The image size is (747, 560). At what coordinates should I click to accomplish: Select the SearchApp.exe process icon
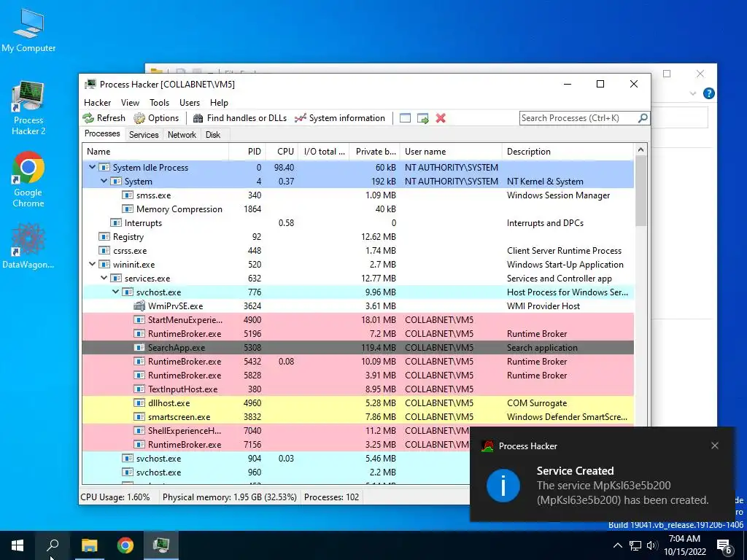coord(139,348)
